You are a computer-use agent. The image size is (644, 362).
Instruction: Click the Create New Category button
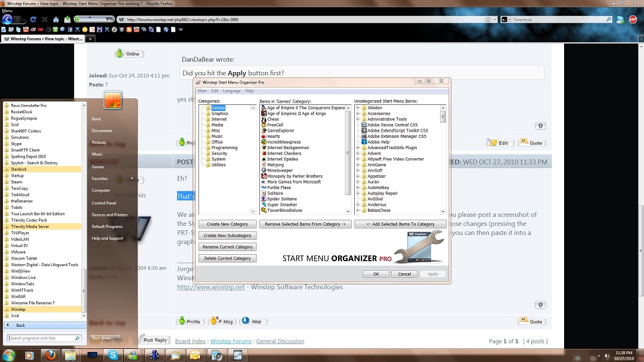pos(227,224)
